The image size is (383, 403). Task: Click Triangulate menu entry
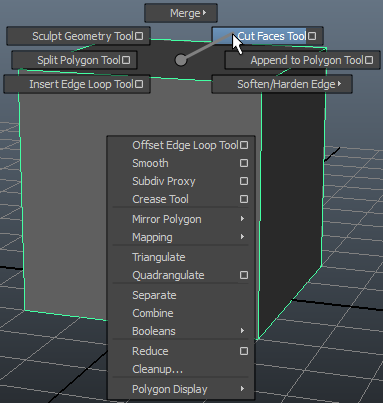tap(181, 257)
